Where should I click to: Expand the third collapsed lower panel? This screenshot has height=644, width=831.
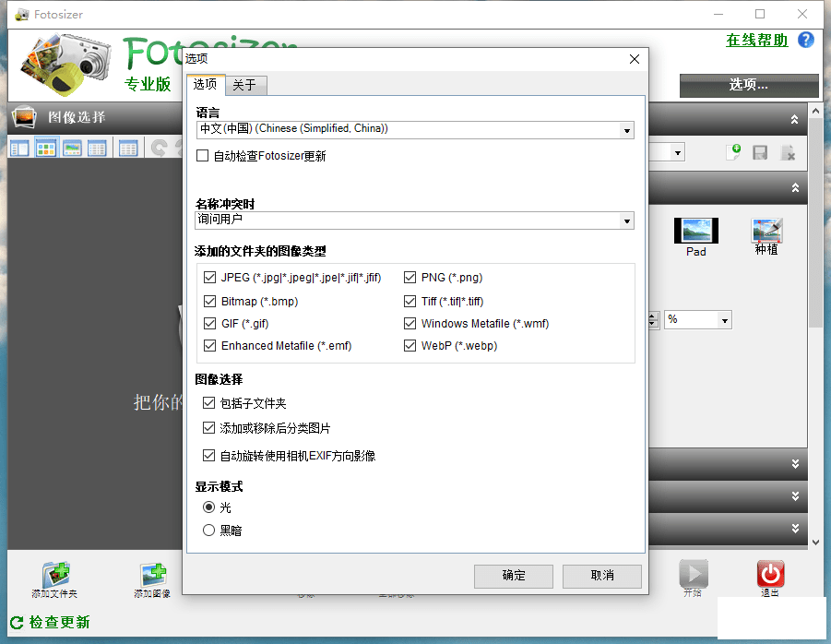[795, 529]
